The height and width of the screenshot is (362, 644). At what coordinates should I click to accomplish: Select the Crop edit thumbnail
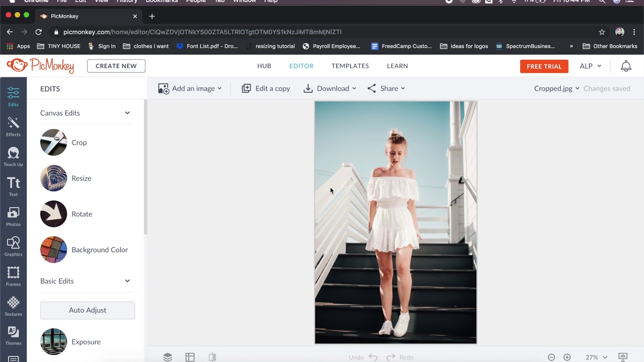[x=53, y=142]
